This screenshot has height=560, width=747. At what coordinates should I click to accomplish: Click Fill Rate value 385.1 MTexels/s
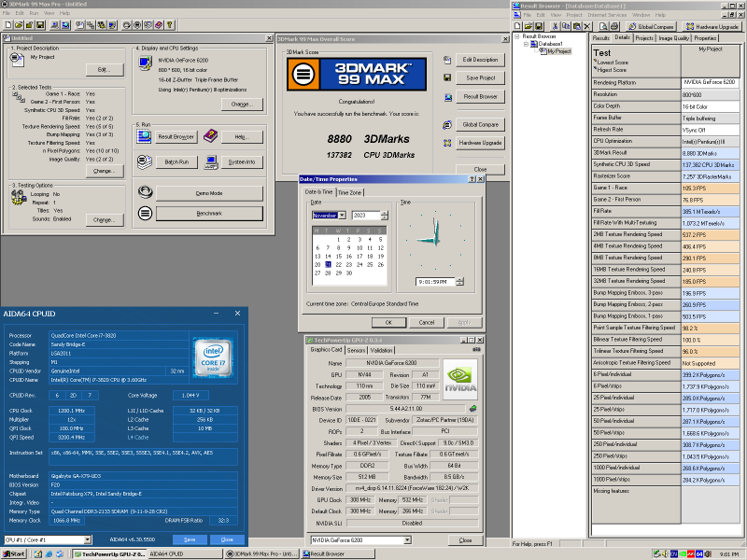click(x=711, y=212)
